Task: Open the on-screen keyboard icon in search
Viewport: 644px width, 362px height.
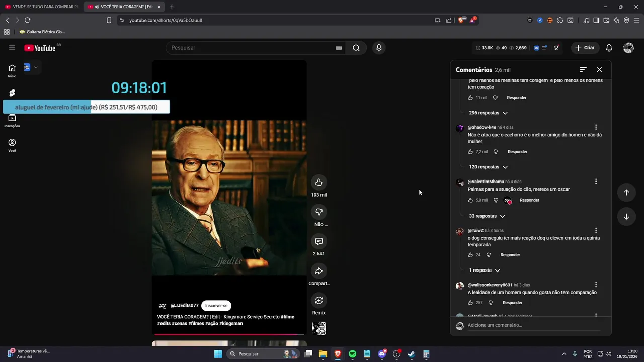Action: pos(339,48)
